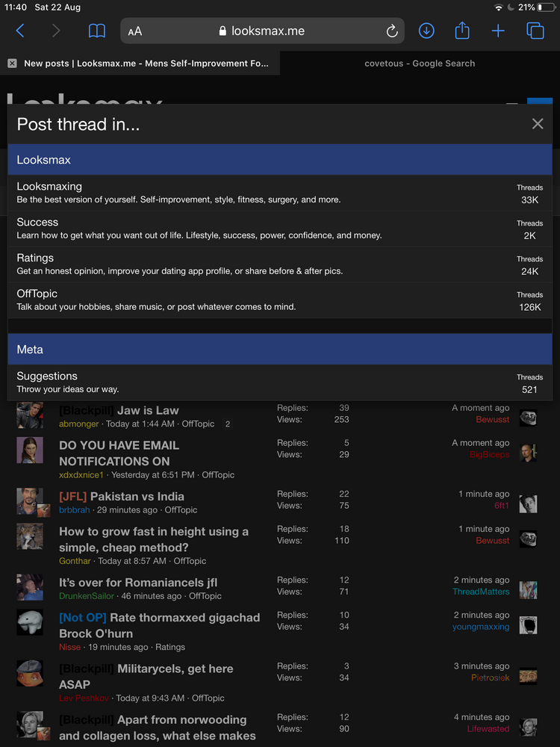This screenshot has width=560, height=747.
Task: Tap the Safari back arrow
Action: 20,31
